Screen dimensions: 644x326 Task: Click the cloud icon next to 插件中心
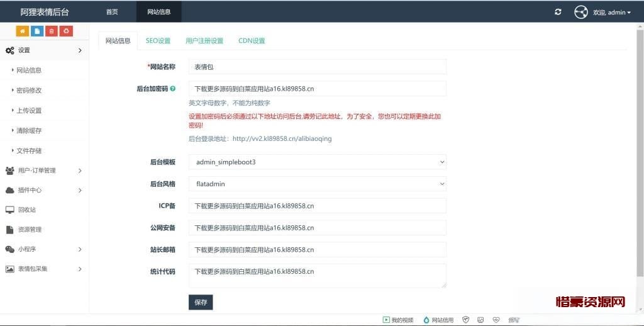(x=10, y=190)
